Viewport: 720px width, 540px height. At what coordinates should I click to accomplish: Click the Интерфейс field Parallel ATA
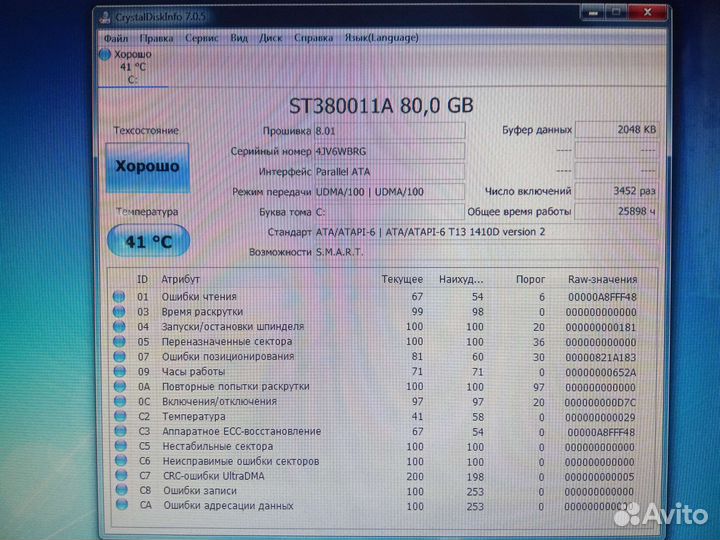pos(389,172)
